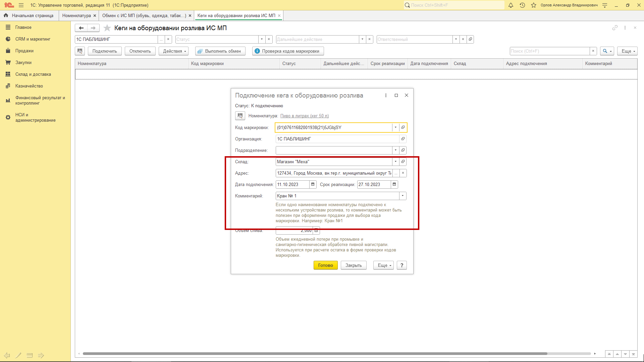644x362 pixels.
Task: Sort by Код маркировки column header
Action: pos(234,63)
